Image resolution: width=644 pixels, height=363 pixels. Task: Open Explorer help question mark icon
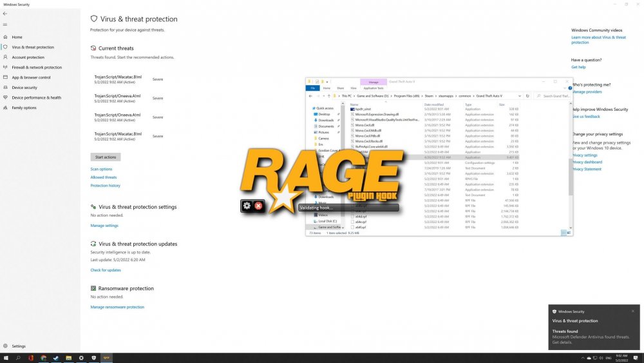click(570, 88)
